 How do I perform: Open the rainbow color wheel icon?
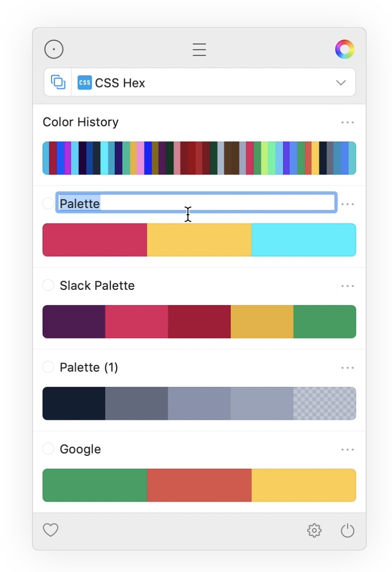(x=345, y=49)
